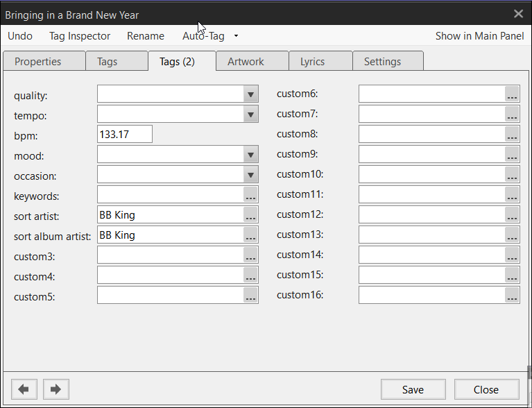Switch to the Artwork tab
This screenshot has width=532, height=408.
click(246, 62)
